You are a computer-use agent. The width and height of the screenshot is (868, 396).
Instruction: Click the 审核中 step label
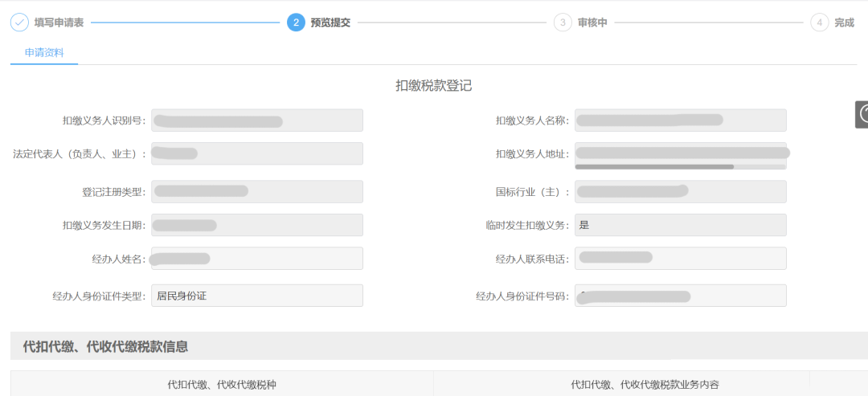592,22
